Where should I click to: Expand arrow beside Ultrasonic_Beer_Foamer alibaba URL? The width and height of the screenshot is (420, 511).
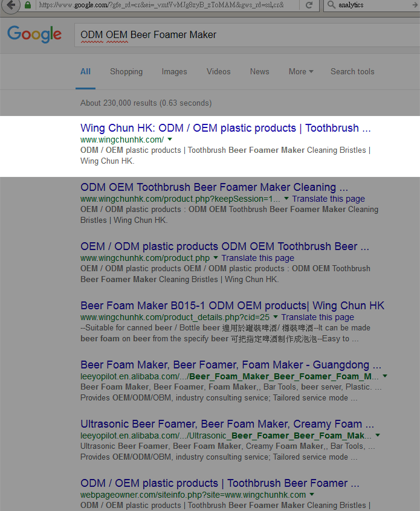tap(378, 435)
